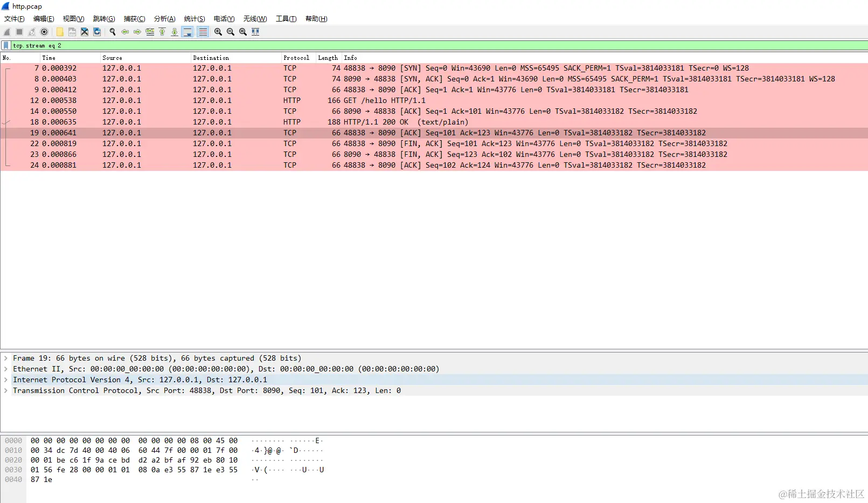This screenshot has height=503, width=868.
Task: Open the 分析(A) menu
Action: (x=165, y=19)
